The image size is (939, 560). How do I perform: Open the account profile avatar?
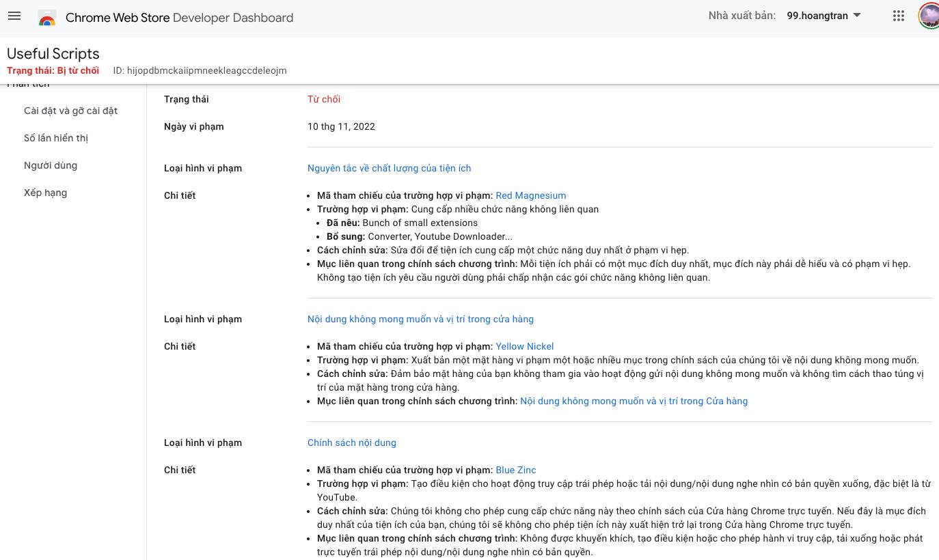pos(929,16)
